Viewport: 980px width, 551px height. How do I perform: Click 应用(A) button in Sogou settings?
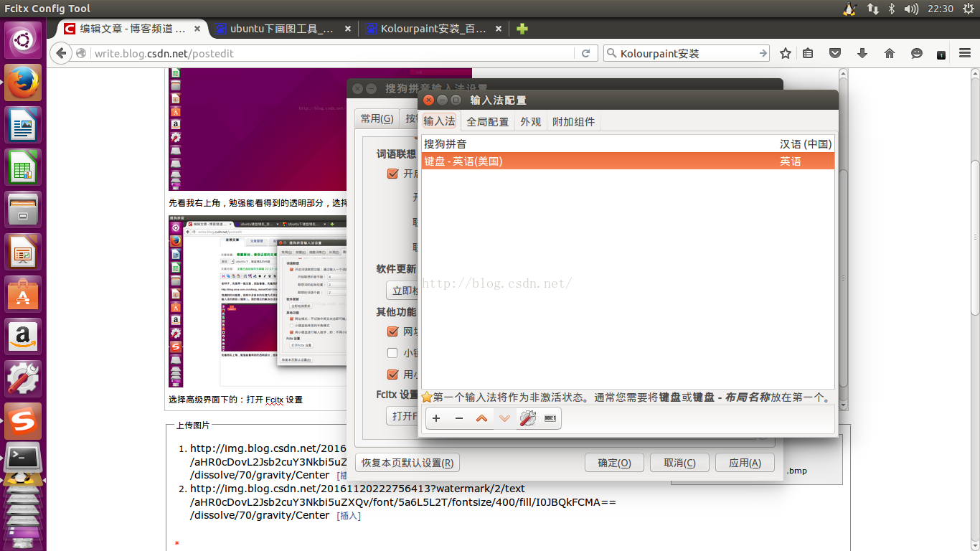745,463
